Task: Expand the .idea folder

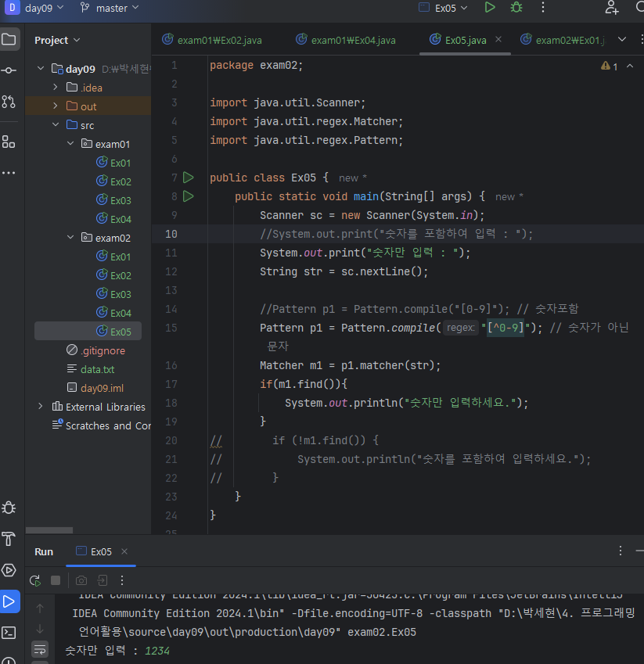Action: coord(55,87)
